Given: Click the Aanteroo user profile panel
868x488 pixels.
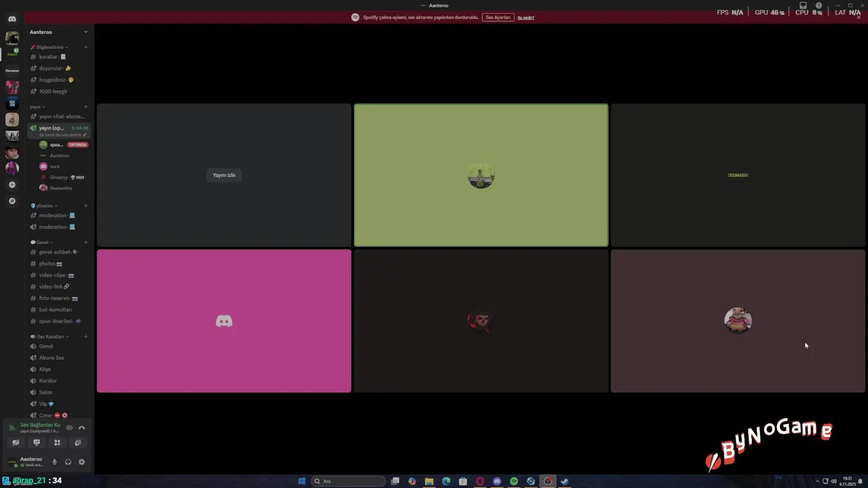Looking at the screenshot, I should pyautogui.click(x=27, y=462).
